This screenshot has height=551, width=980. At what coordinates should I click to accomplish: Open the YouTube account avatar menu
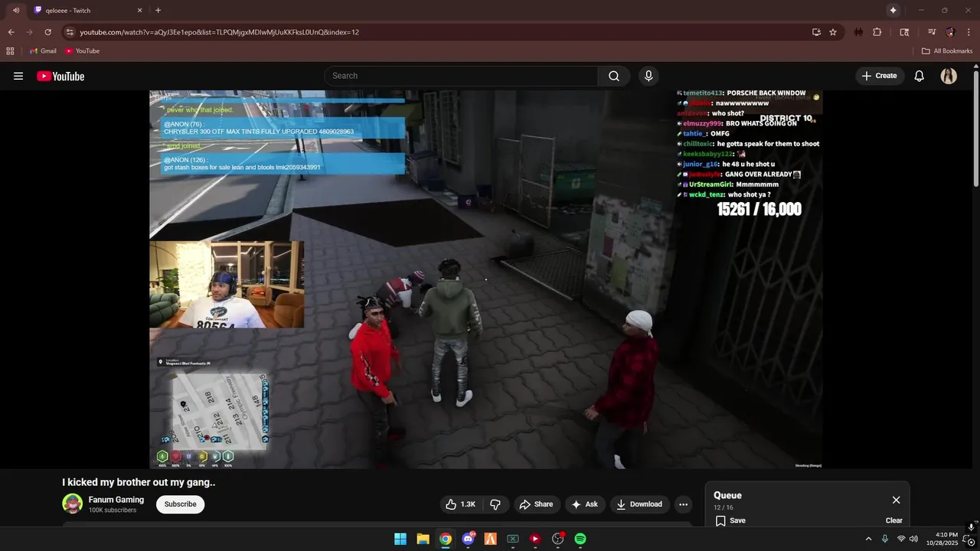coord(949,76)
